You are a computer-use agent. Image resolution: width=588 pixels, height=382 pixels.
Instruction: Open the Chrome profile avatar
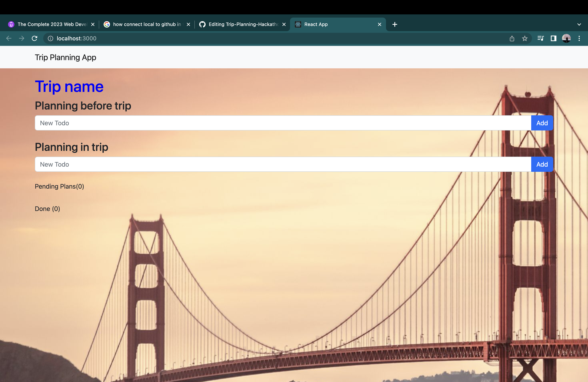(566, 38)
